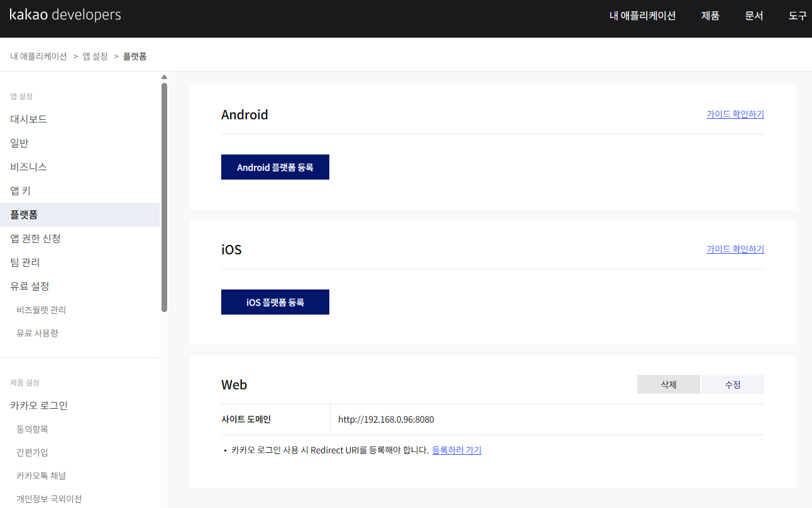The image size is (812, 508).
Task: Click the Android section heading
Action: (x=244, y=115)
